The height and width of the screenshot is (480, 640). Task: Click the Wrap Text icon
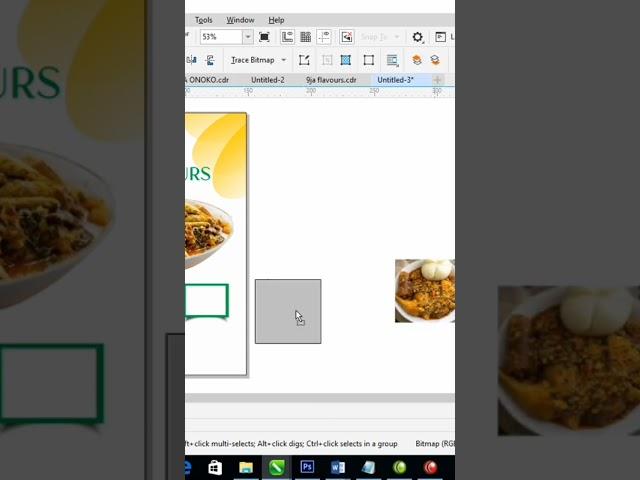392,60
